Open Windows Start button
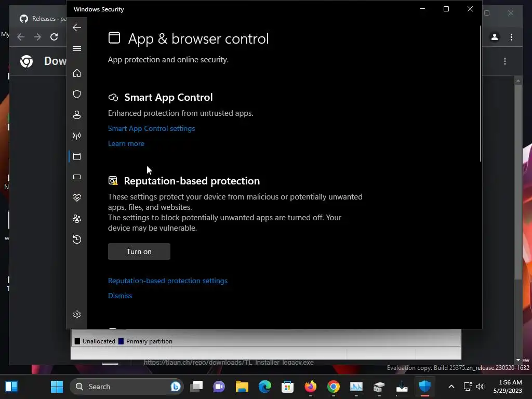532x399 pixels. click(x=57, y=387)
